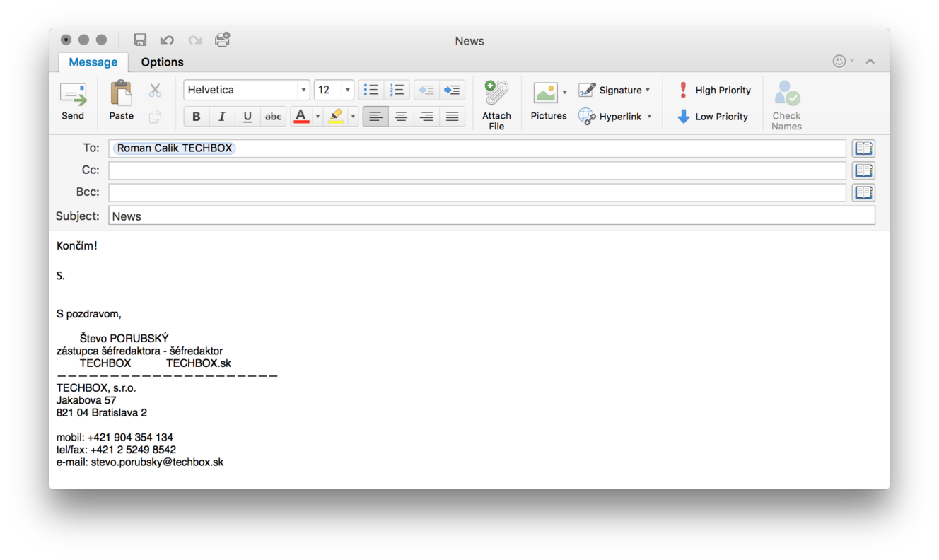Viewport: 939px width, 560px height.
Task: Align text left
Action: click(x=375, y=117)
